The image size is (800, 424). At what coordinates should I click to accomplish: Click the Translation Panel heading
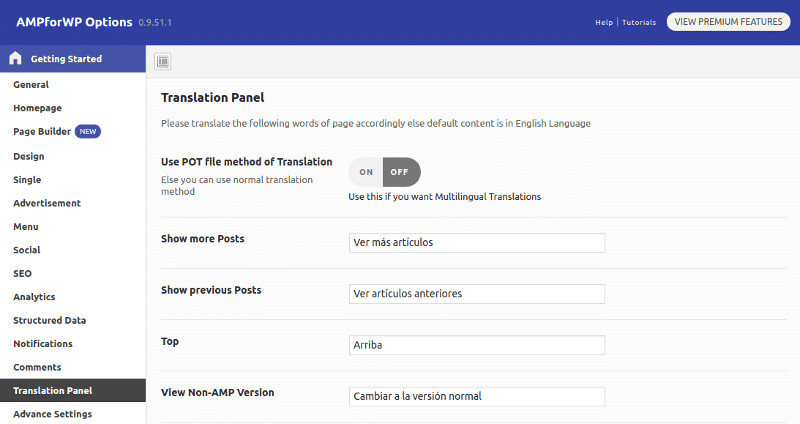(213, 97)
